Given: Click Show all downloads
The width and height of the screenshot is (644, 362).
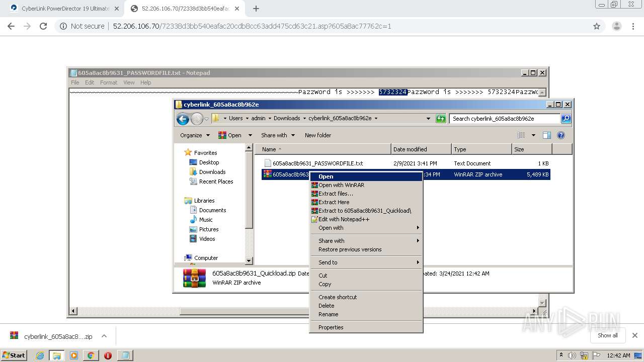Looking at the screenshot, I should 608,335.
